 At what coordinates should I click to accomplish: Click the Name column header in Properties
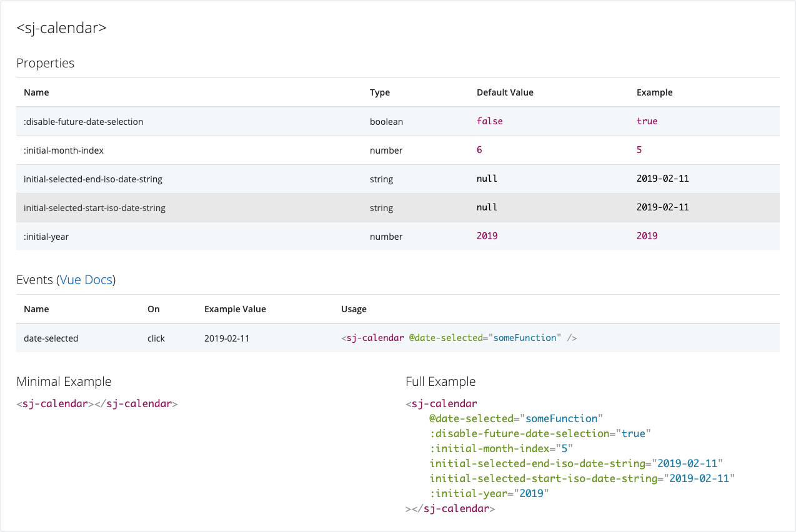(36, 92)
